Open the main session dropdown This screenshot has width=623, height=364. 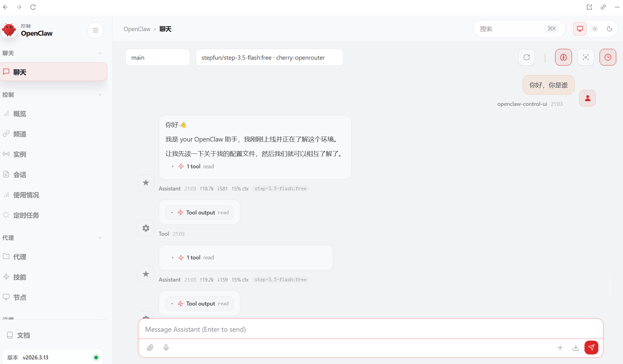pos(157,58)
